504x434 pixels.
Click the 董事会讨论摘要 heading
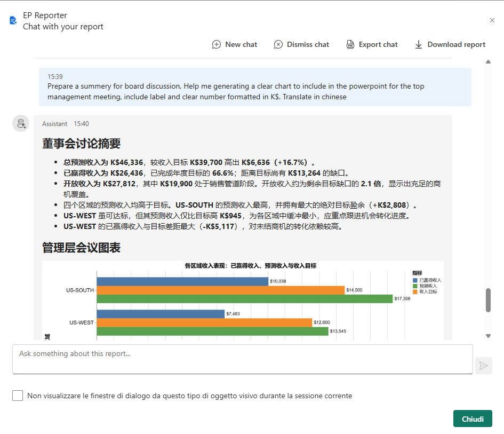point(81,144)
